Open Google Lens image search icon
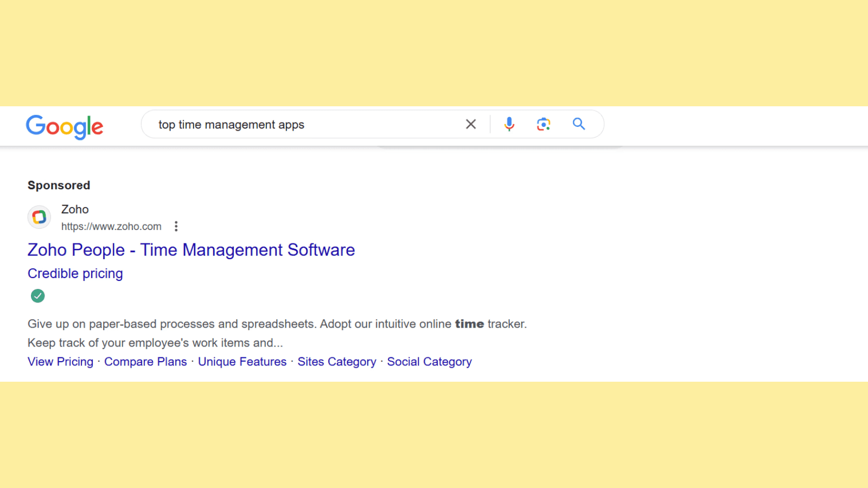This screenshot has height=488, width=868. (x=544, y=124)
